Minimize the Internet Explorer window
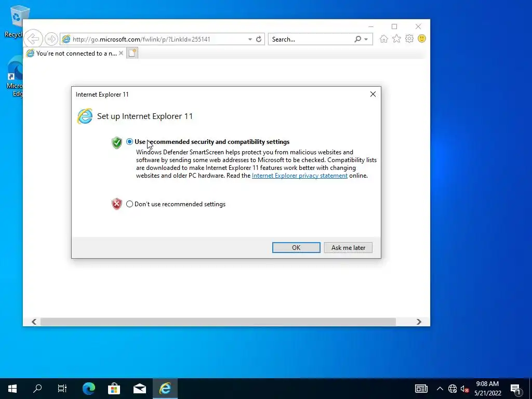This screenshot has width=532, height=399. click(x=371, y=26)
